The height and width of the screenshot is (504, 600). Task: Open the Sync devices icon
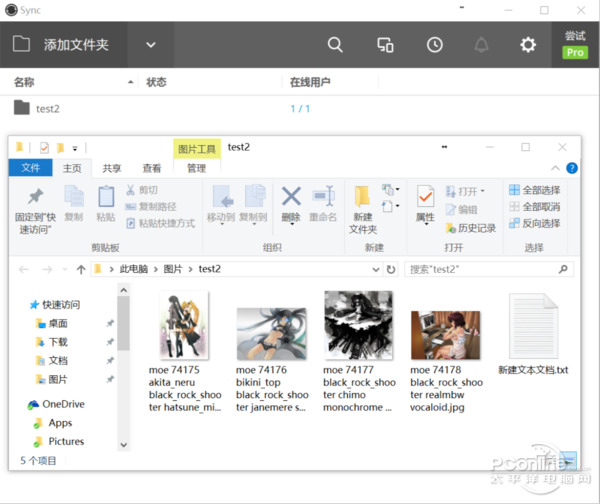pos(385,45)
